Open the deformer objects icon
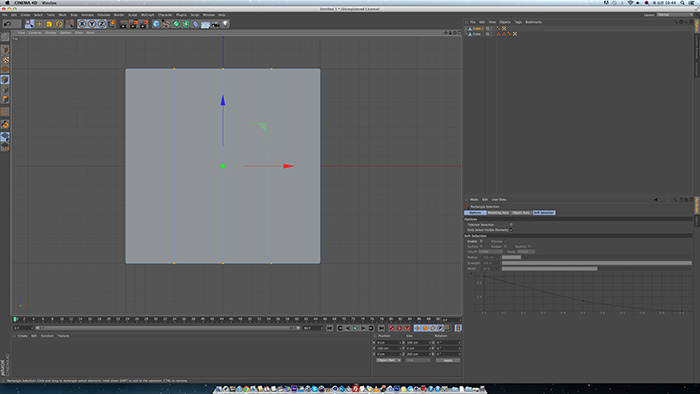The width and height of the screenshot is (700, 394). 196,24
